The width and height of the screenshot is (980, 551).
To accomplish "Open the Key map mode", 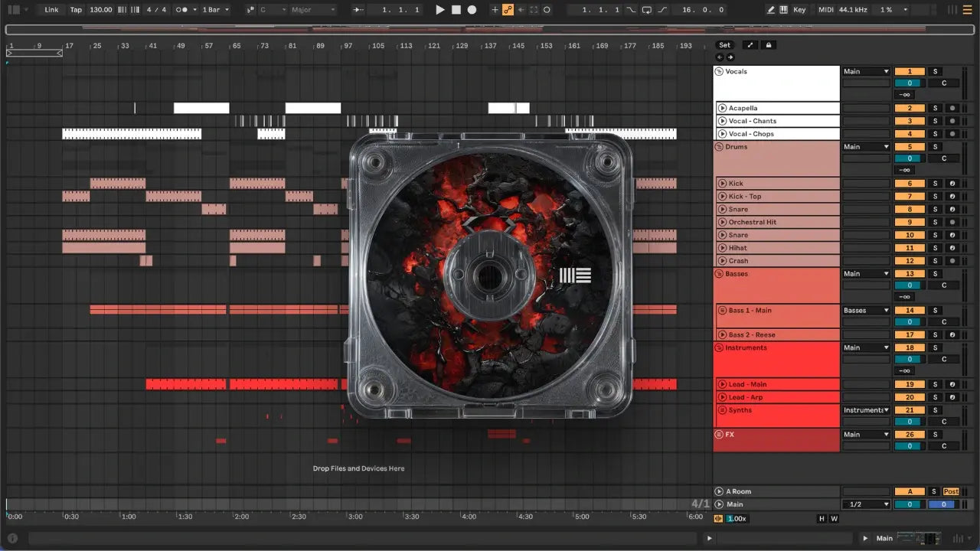I will (x=799, y=10).
